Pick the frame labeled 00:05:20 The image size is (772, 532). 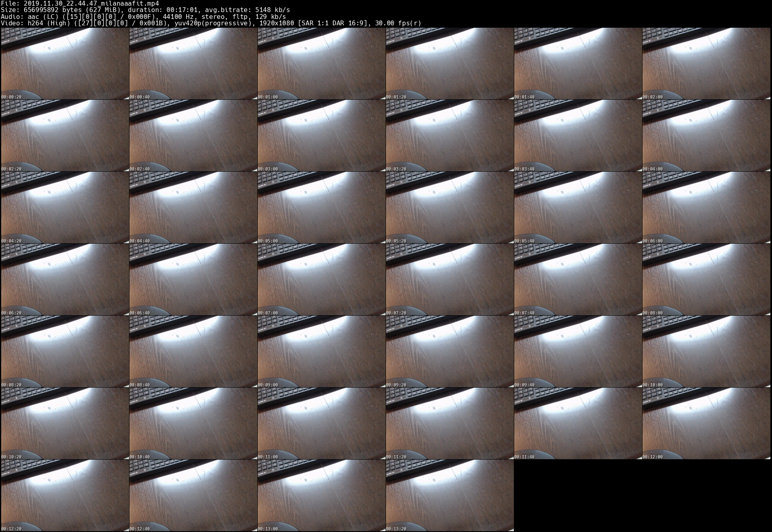point(450,207)
